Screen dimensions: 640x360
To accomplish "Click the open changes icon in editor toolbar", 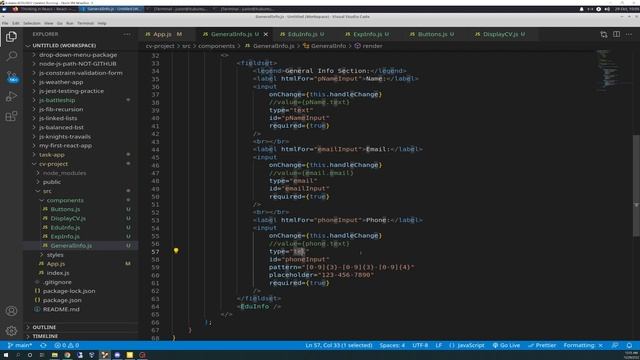I will pos(604,34).
